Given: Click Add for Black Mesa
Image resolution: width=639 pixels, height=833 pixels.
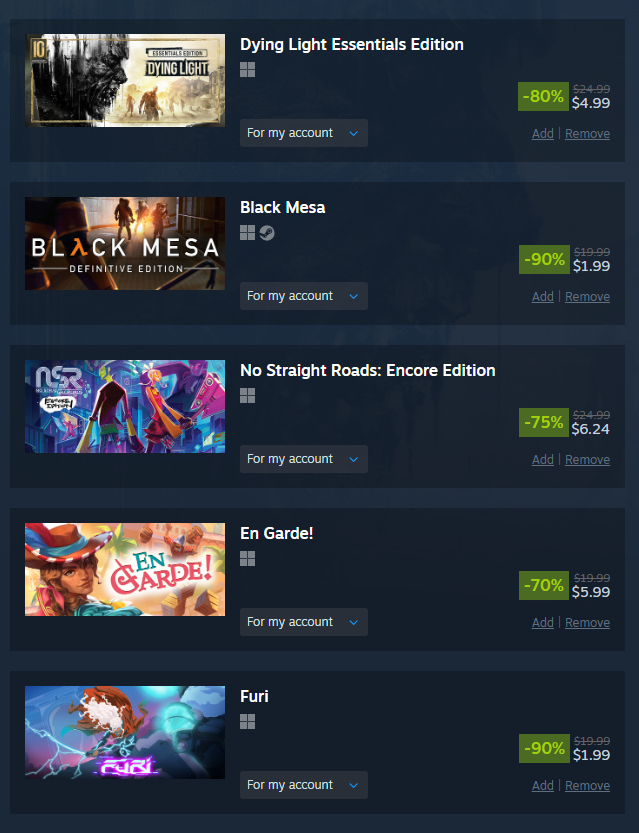Looking at the screenshot, I should point(543,297).
